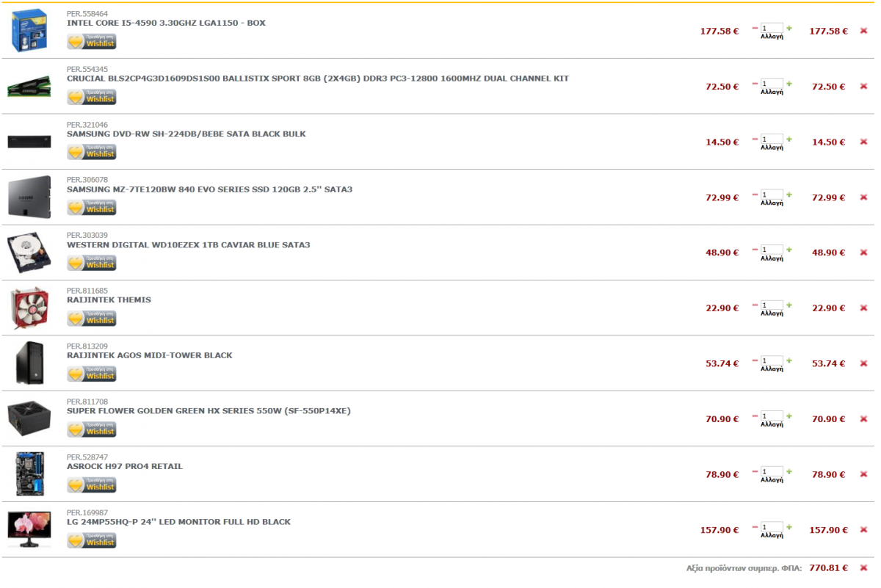Open the ASRock H97 motherboard thumbnail
Viewport: 881px width, 588px height.
point(29,474)
